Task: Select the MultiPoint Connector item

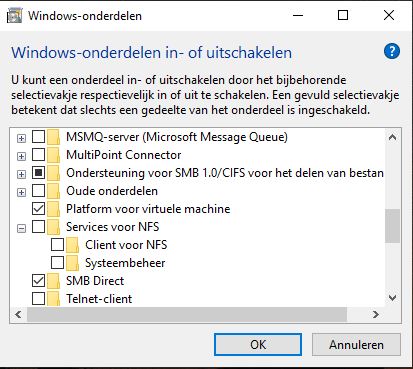Action: pos(124,155)
